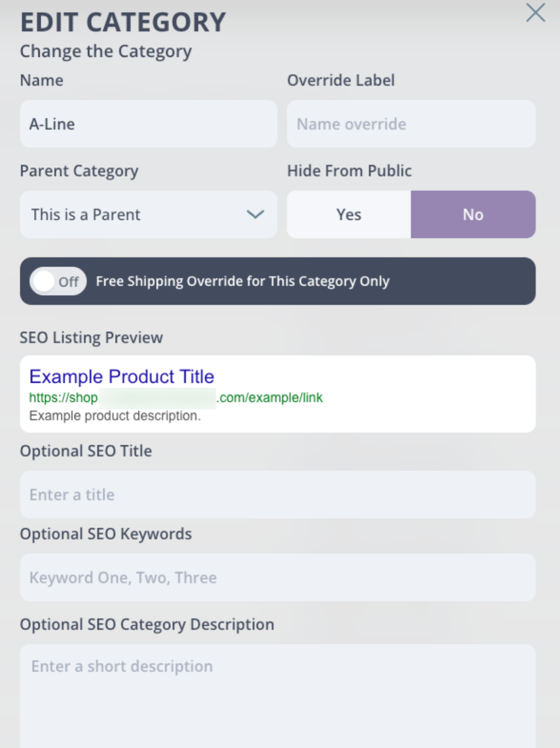
Task: Click the Keyword One, Two, Three field
Action: [278, 578]
